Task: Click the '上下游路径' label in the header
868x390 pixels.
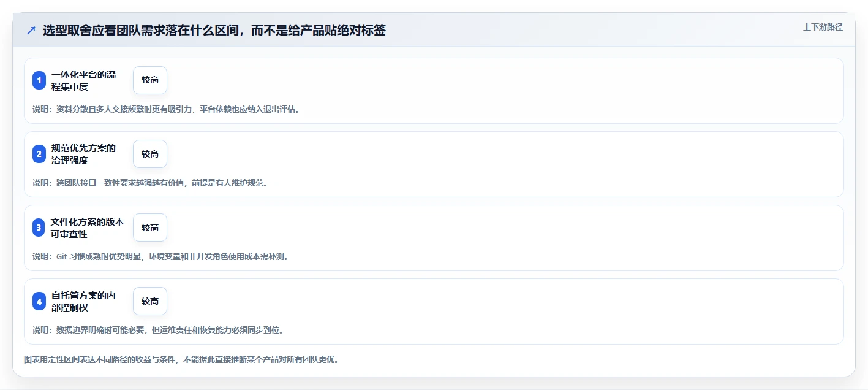Action: tap(823, 27)
